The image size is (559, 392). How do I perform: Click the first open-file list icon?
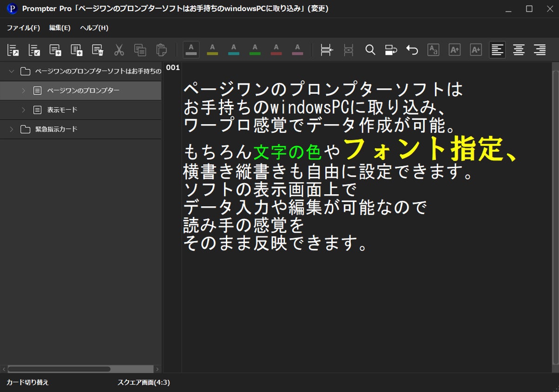pos(13,50)
